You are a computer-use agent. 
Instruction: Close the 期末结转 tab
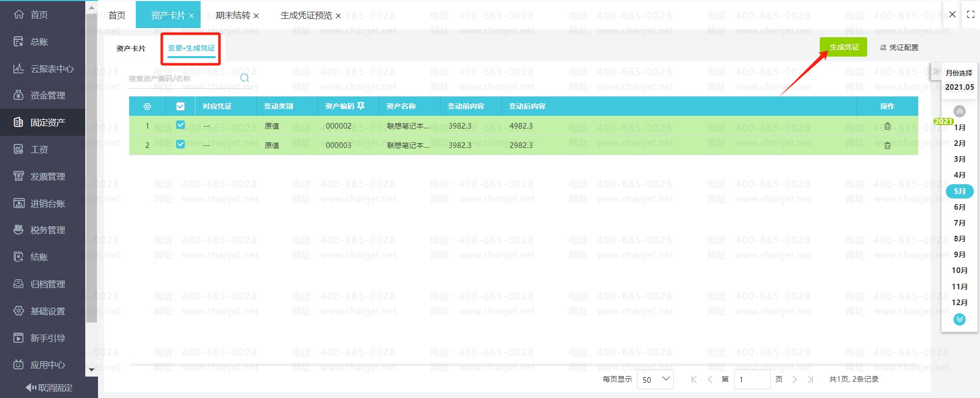[256, 16]
